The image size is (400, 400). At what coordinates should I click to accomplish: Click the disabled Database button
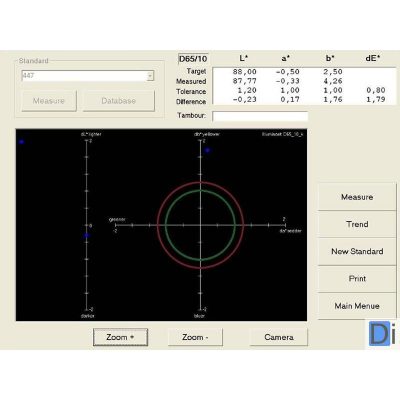(x=119, y=101)
